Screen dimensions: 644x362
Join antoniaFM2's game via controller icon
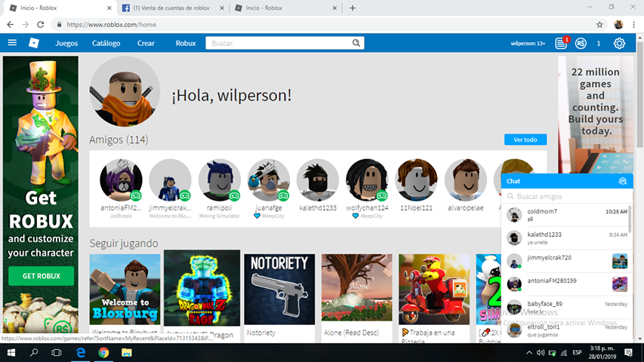click(x=136, y=196)
